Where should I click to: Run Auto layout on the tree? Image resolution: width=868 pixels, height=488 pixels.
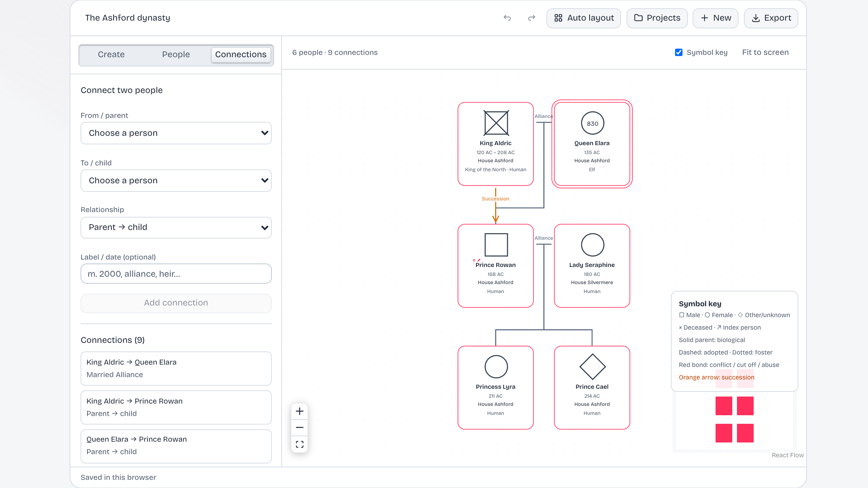coord(583,18)
